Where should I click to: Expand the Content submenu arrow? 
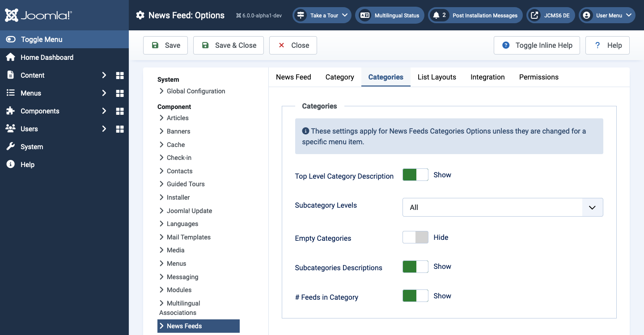pos(104,75)
